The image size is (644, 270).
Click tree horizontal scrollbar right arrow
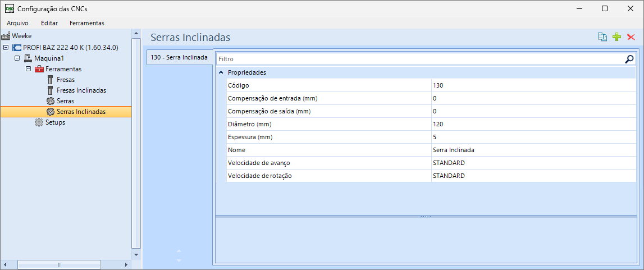tap(126, 264)
